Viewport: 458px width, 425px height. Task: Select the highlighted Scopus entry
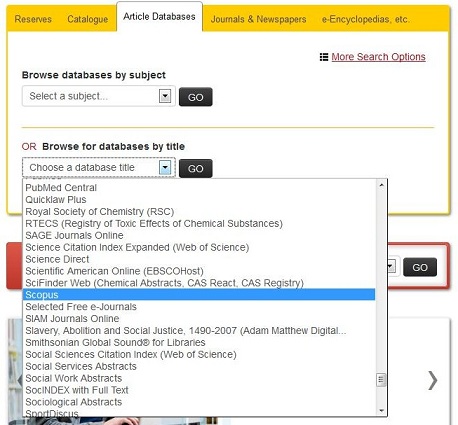click(x=199, y=295)
